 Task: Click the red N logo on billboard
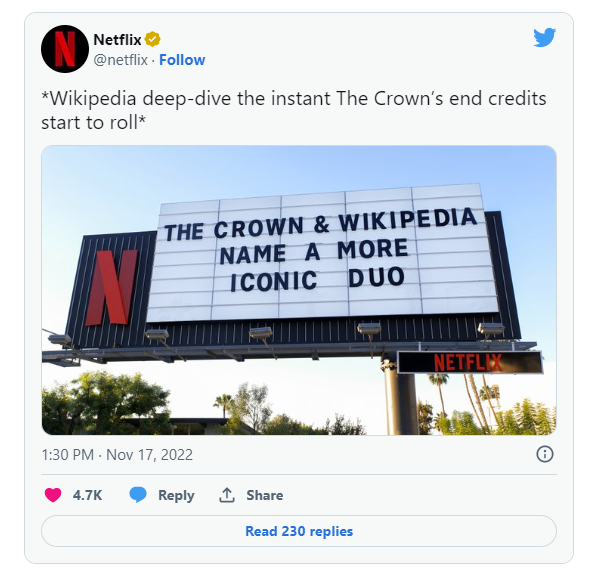click(112, 287)
